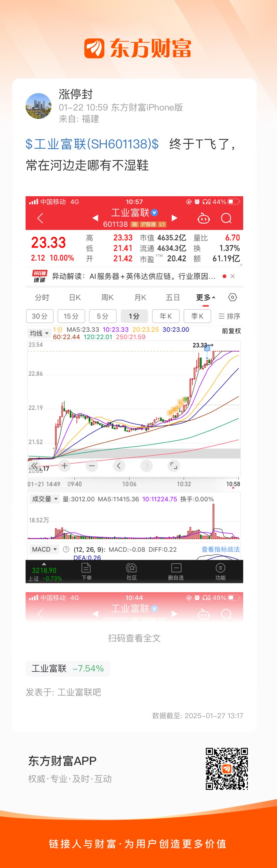Image resolution: width=277 pixels, height=868 pixels.
Task: Open 涨停封 user avatar
Action: pyautogui.click(x=39, y=106)
